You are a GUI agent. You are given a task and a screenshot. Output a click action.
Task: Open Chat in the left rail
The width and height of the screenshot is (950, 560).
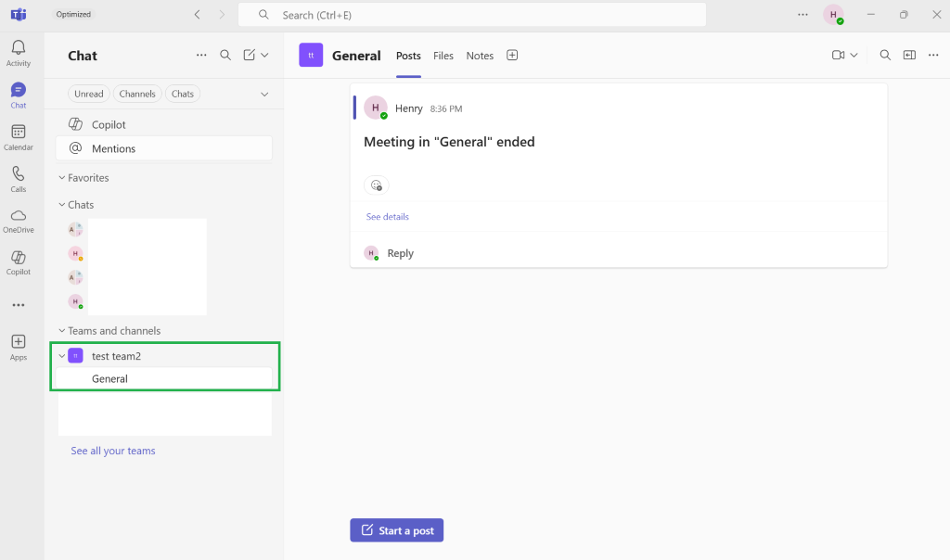19,95
